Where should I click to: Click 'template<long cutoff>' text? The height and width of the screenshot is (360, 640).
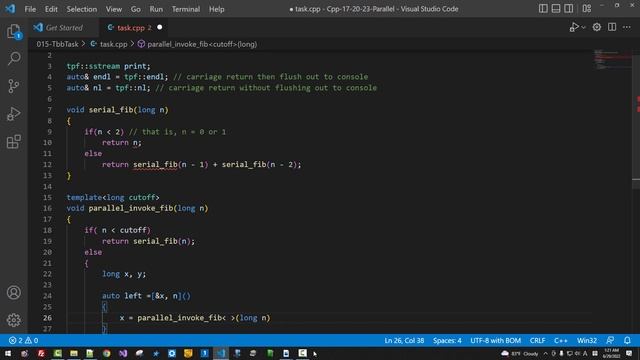tap(113, 198)
